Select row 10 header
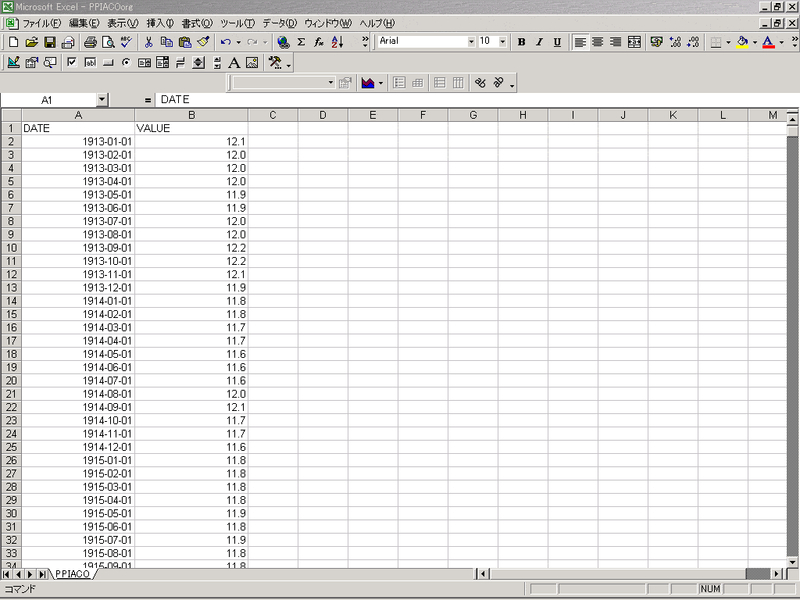800x600 pixels. pyautogui.click(x=11, y=248)
